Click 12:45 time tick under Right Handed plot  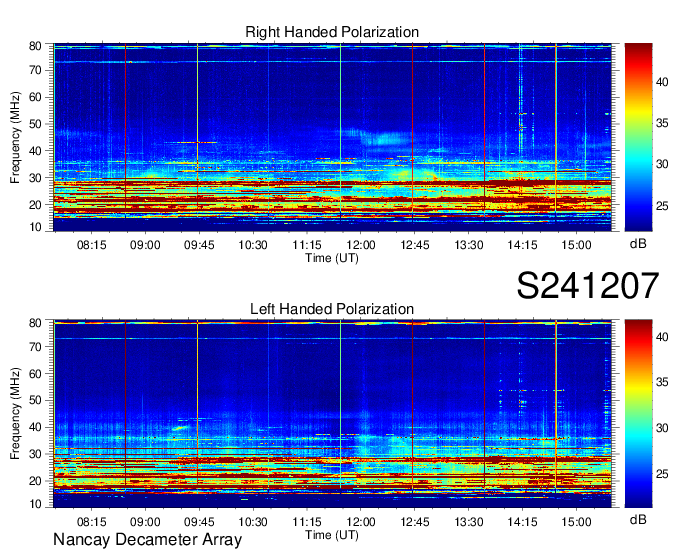tap(415, 245)
